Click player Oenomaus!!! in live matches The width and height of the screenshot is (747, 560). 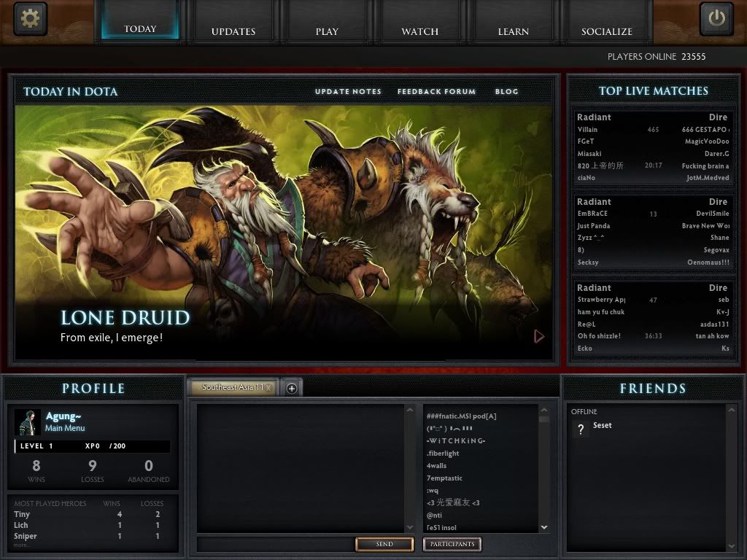click(708, 262)
